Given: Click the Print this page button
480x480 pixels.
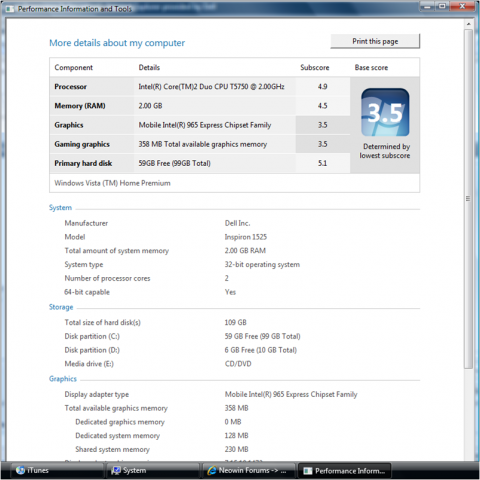Looking at the screenshot, I should pyautogui.click(x=375, y=41).
